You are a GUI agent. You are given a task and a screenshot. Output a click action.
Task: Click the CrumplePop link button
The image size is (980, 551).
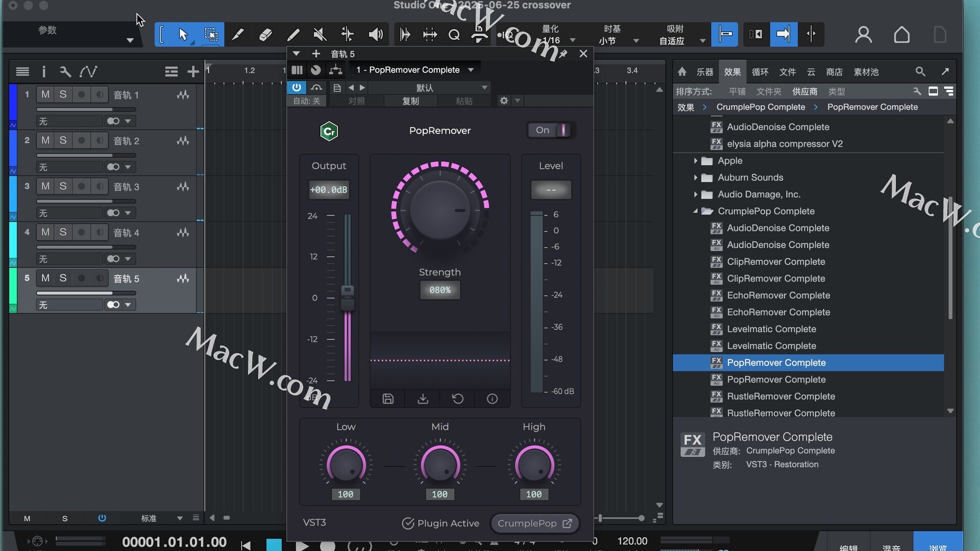(534, 523)
